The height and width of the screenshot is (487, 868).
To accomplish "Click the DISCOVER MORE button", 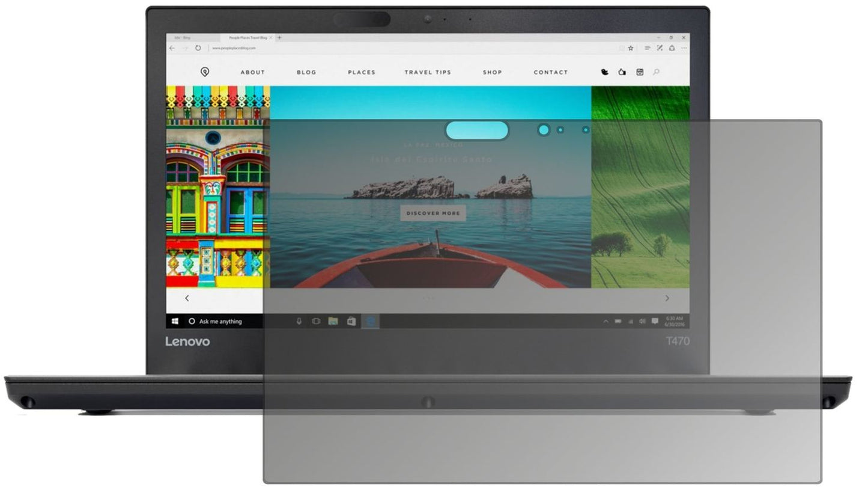I will coord(433,213).
